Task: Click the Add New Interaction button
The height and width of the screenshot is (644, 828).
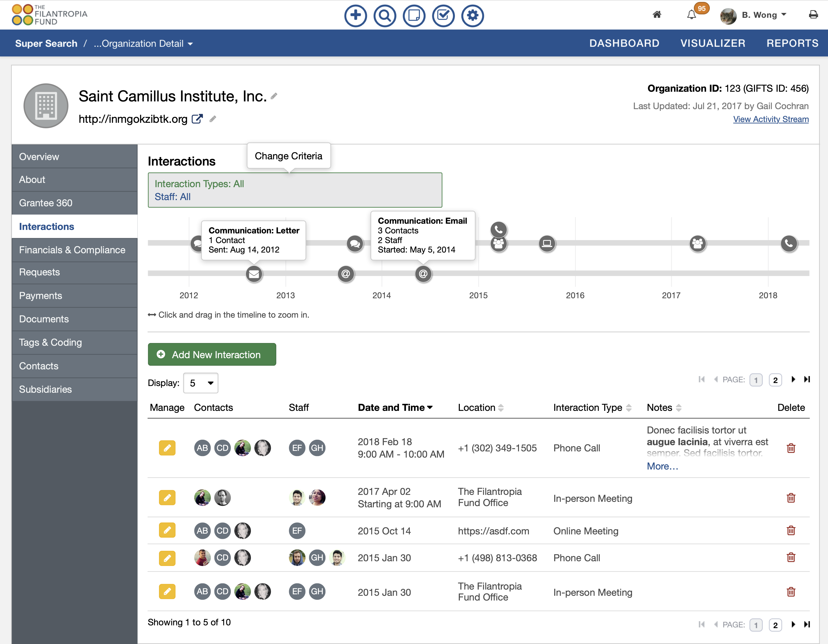Action: [x=212, y=354]
